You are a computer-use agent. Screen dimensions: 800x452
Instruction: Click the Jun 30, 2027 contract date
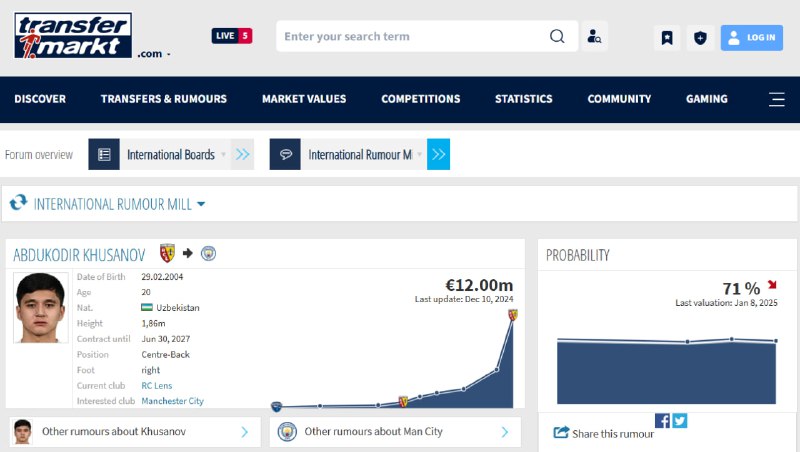pyautogui.click(x=166, y=339)
